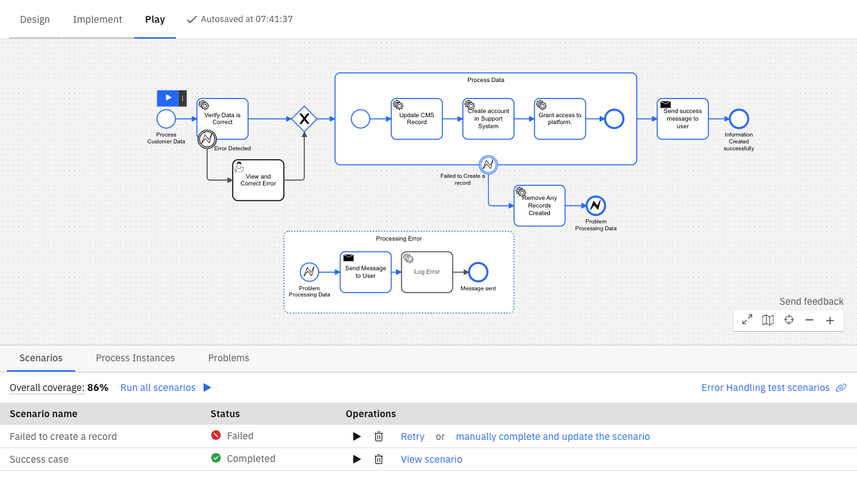Click the Message sent end event
This screenshot has width=857, height=504.
pyautogui.click(x=477, y=272)
